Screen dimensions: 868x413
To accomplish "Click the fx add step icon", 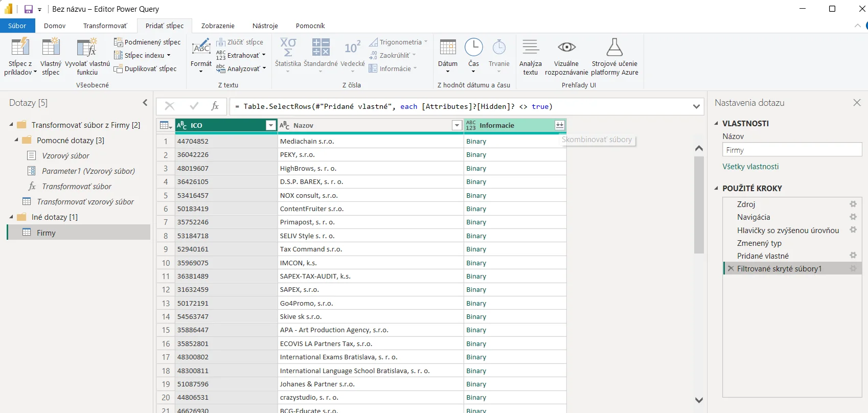I will click(x=215, y=106).
